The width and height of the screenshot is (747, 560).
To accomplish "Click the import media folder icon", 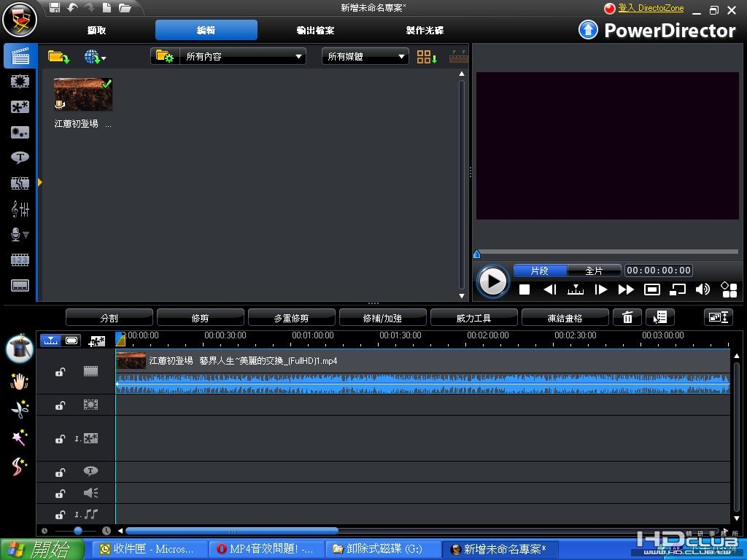I will (x=58, y=57).
